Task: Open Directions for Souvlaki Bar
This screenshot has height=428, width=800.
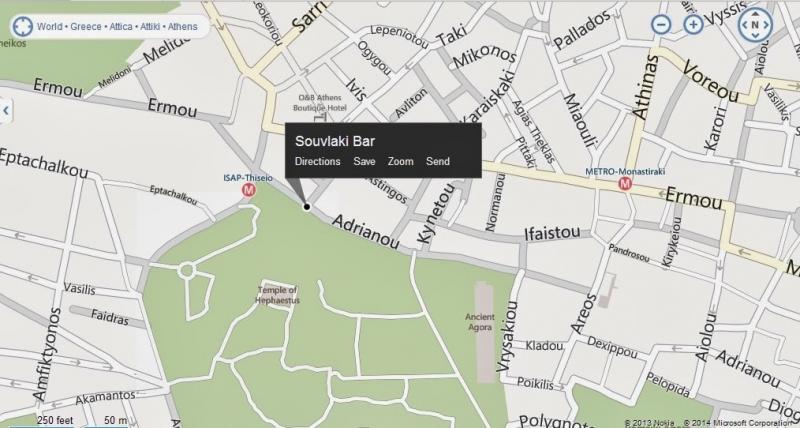Action: click(x=317, y=161)
